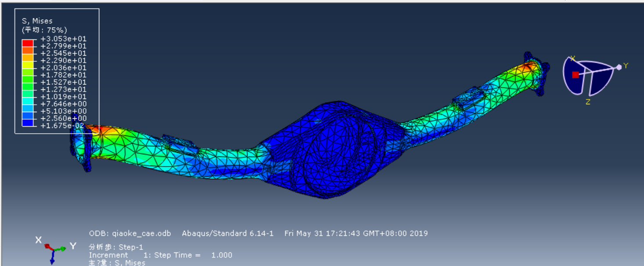Select the Y axis handle on compass

(619, 67)
